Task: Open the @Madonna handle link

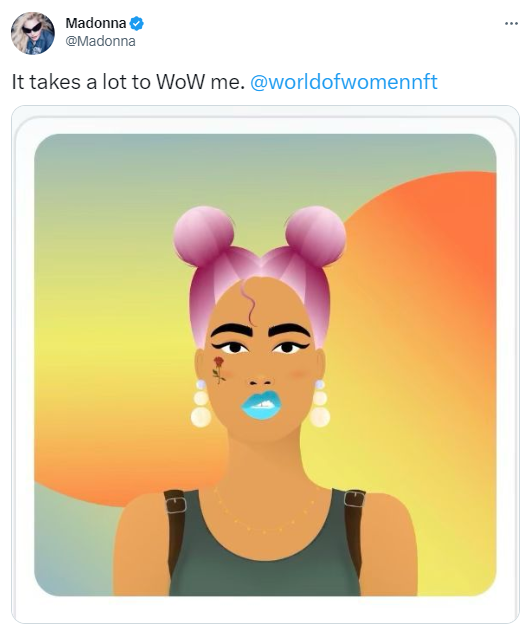Action: click(100, 41)
